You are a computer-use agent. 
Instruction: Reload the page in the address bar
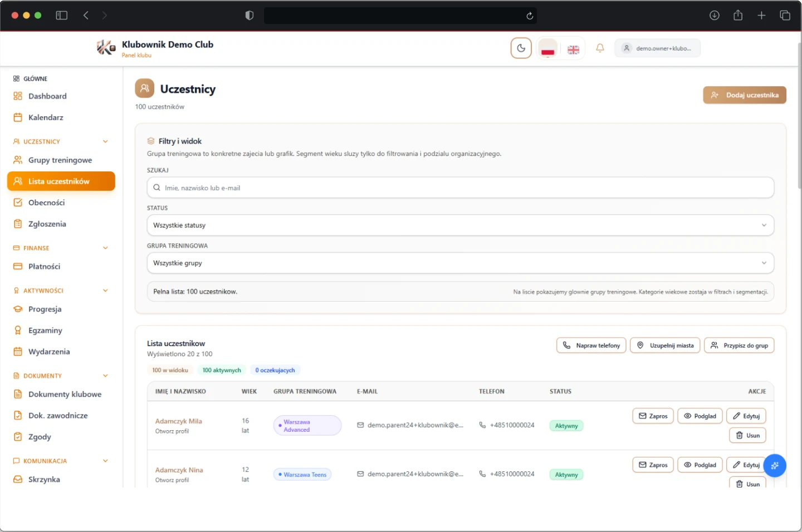click(x=530, y=16)
